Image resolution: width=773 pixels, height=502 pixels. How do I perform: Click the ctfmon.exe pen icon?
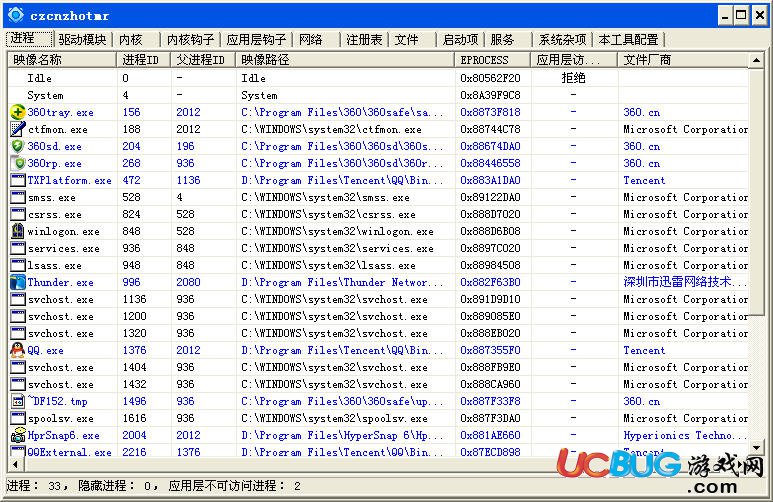(x=18, y=129)
